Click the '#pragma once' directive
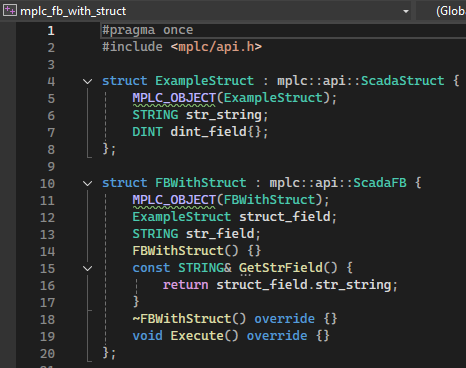This screenshot has height=368, width=466. pyautogui.click(x=147, y=30)
